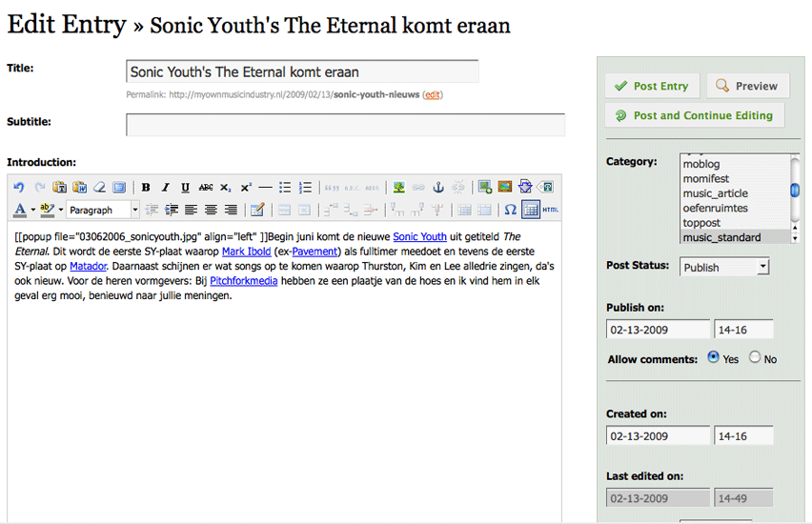
Task: Click the Sonic Youth link in text
Action: (x=419, y=236)
